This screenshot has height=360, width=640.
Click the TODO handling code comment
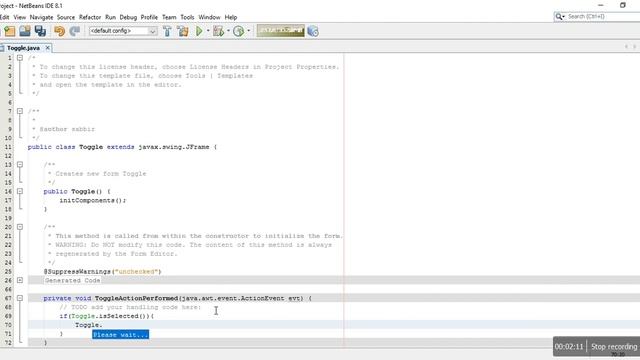click(x=130, y=307)
